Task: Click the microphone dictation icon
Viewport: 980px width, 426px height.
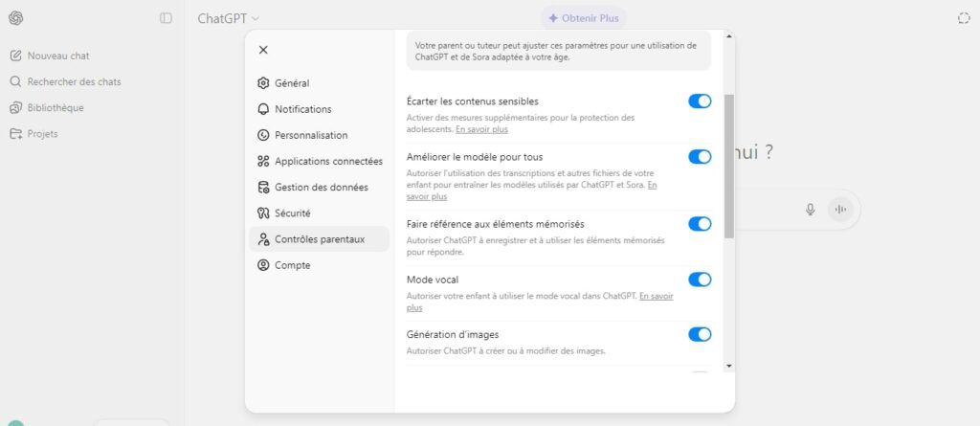Action: (x=811, y=210)
